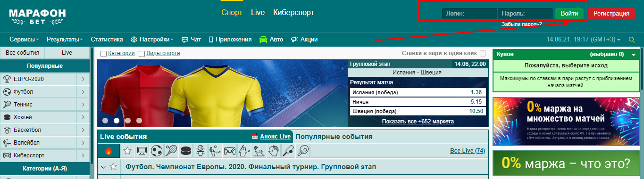This screenshot has height=179, width=644.
Task: Open the Анонс Live link
Action: (x=275, y=137)
